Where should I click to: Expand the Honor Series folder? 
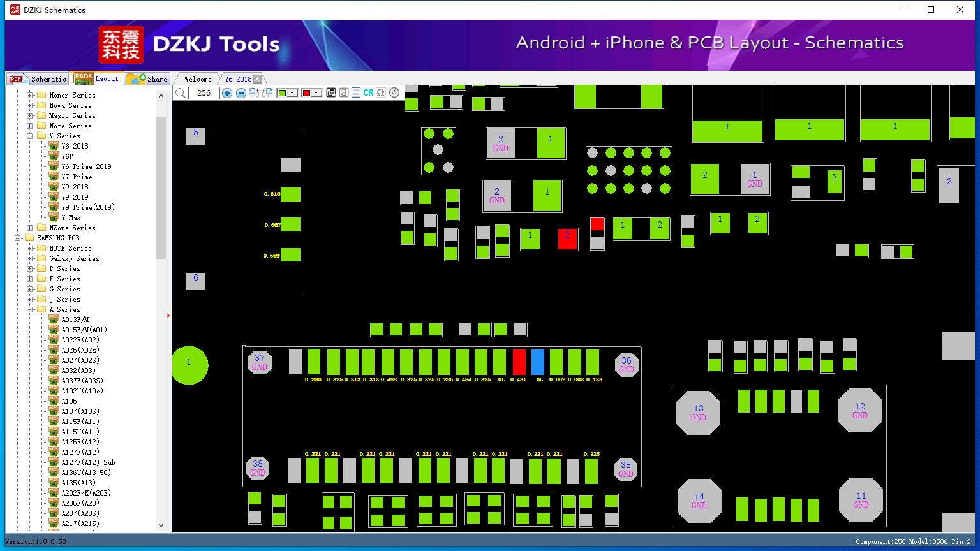[x=29, y=95]
